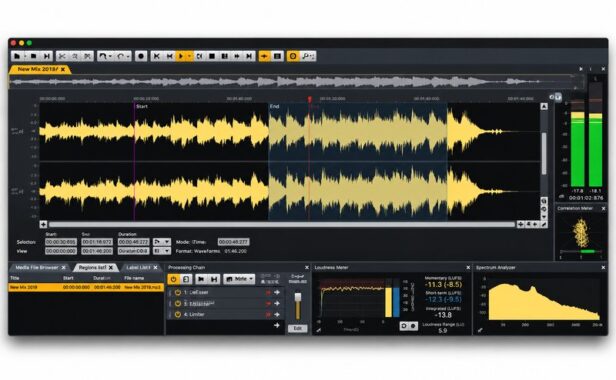Start playback with the Play button
Screen dimensions: 616x380
coord(181,56)
